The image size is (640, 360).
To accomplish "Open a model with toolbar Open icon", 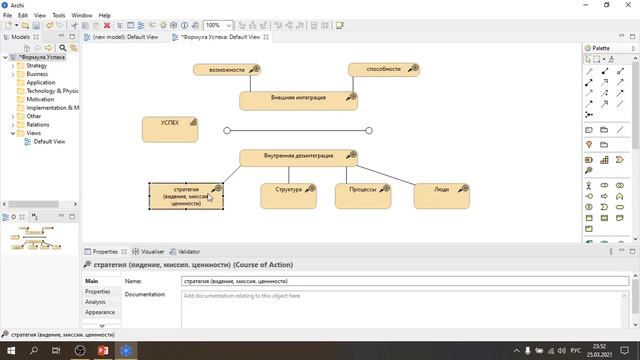I will point(25,25).
